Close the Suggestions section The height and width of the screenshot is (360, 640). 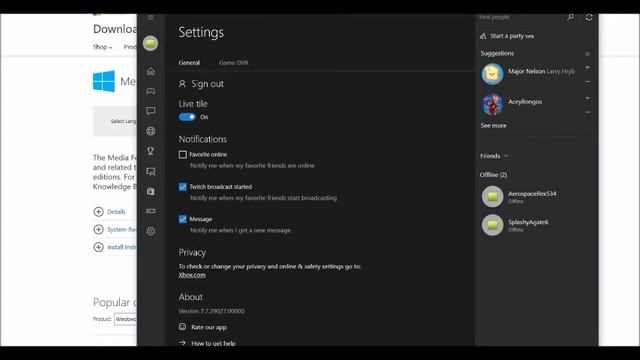pyautogui.click(x=587, y=54)
